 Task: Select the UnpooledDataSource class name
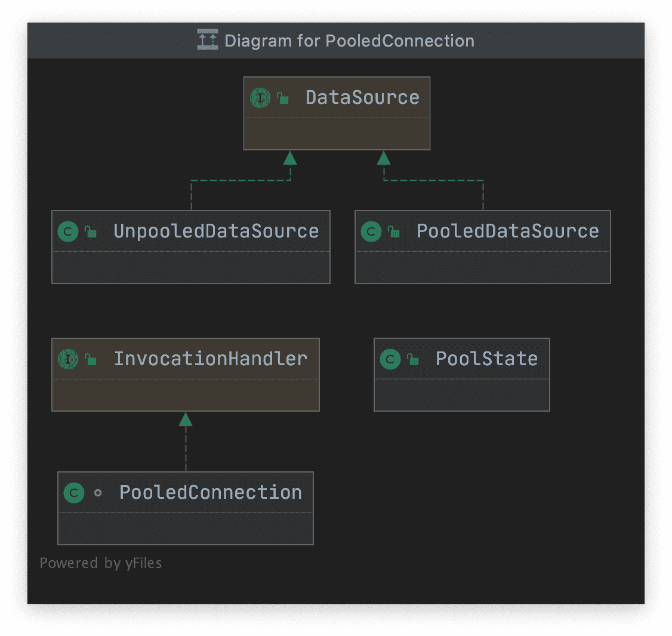(216, 231)
